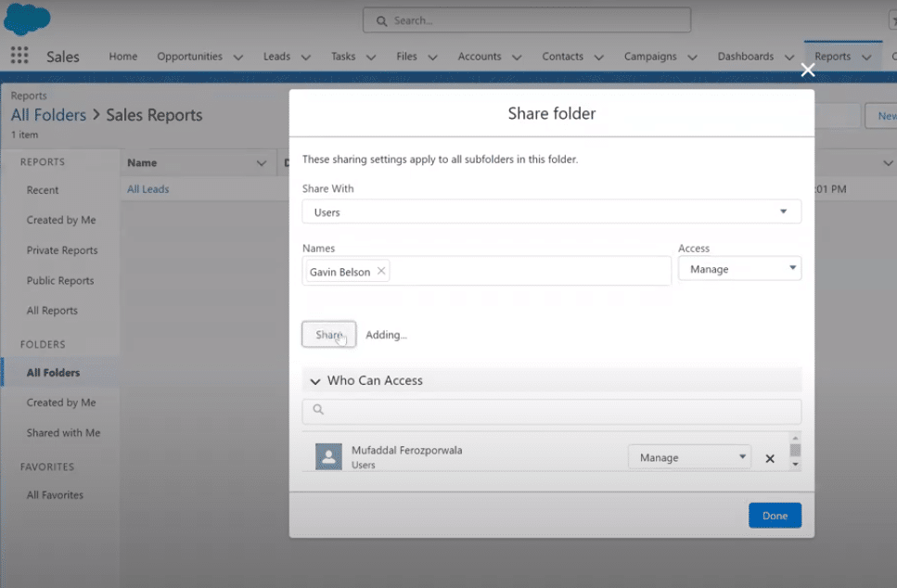
Task: Open Campaigns tab dropdown arrow
Action: 693,58
